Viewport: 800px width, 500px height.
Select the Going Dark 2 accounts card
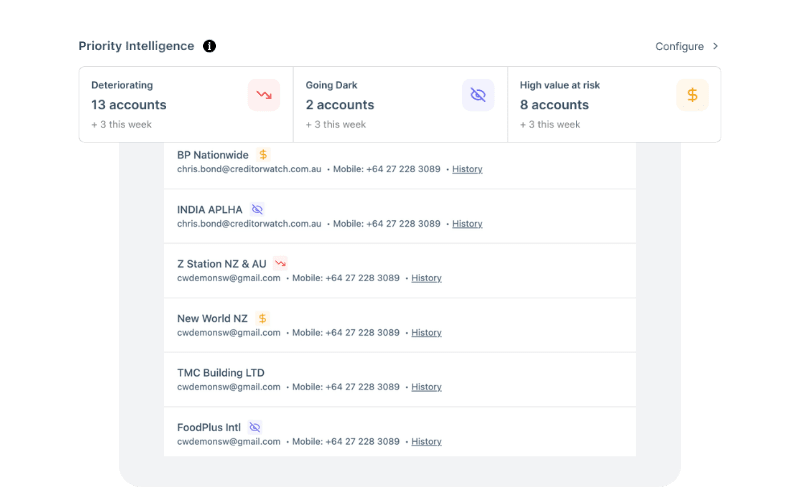click(x=400, y=104)
